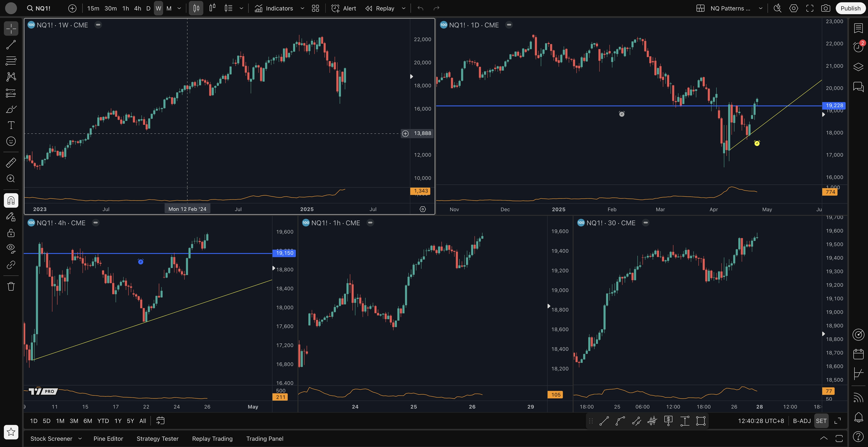
Task: Expand the Stock Screener dropdown arrow
Action: point(80,439)
